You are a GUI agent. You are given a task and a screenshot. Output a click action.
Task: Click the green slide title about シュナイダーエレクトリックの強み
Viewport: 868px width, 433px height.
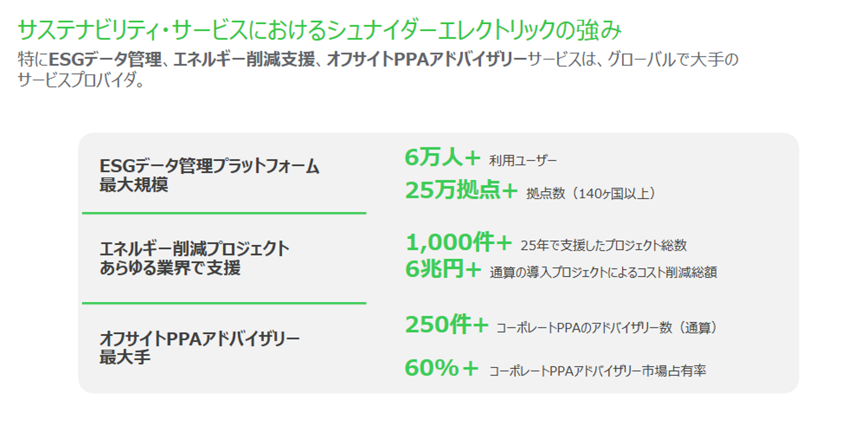(319, 30)
